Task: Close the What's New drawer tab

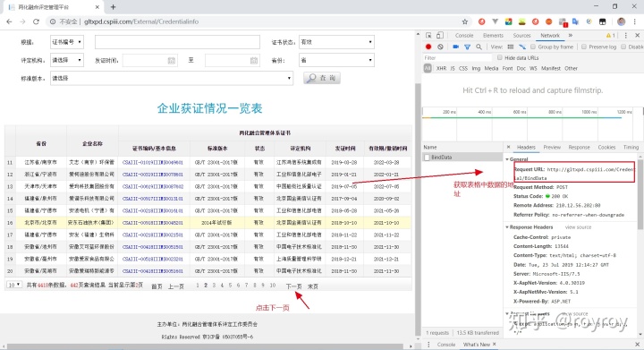Action: tap(495, 345)
